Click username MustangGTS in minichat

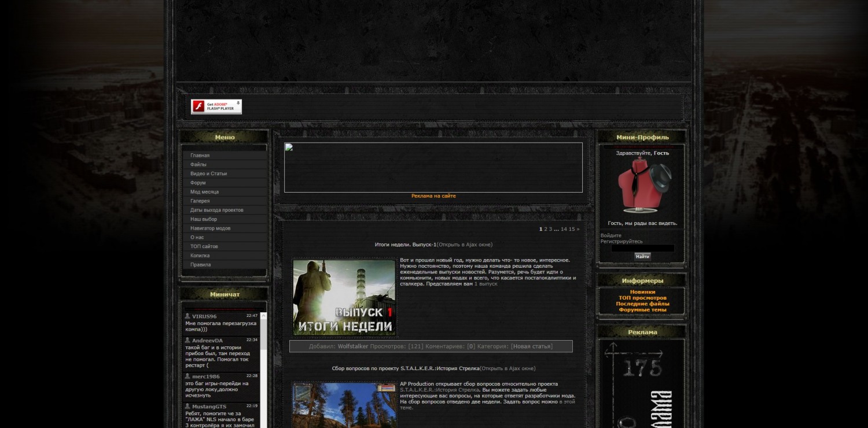tap(209, 407)
